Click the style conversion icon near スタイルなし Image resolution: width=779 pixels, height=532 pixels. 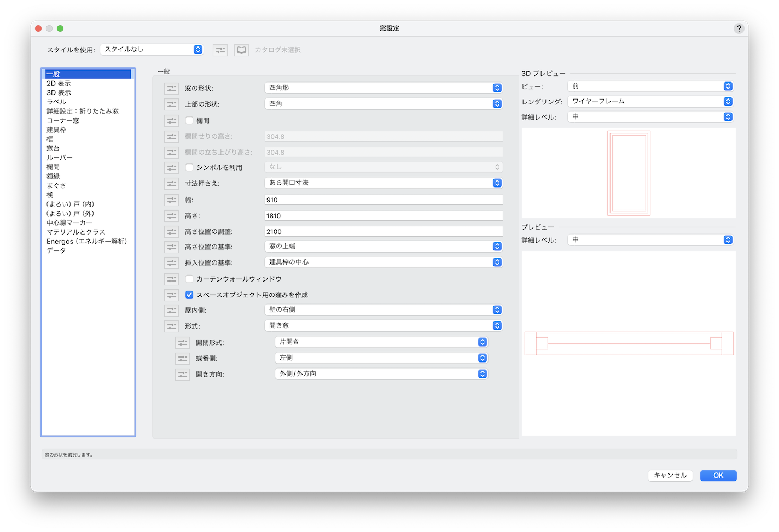point(220,50)
